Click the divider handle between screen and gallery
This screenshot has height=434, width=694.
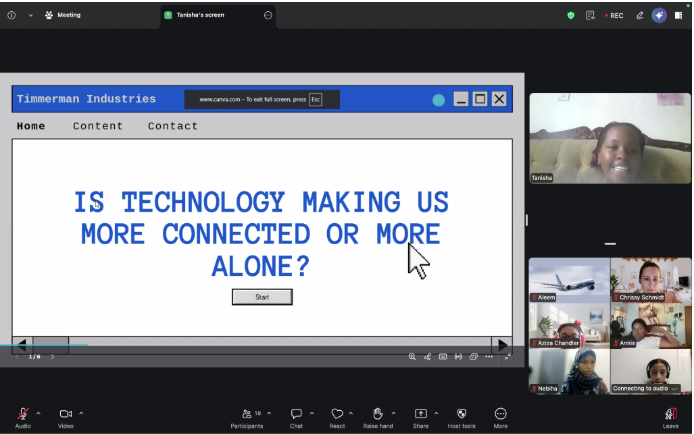tap(527, 220)
